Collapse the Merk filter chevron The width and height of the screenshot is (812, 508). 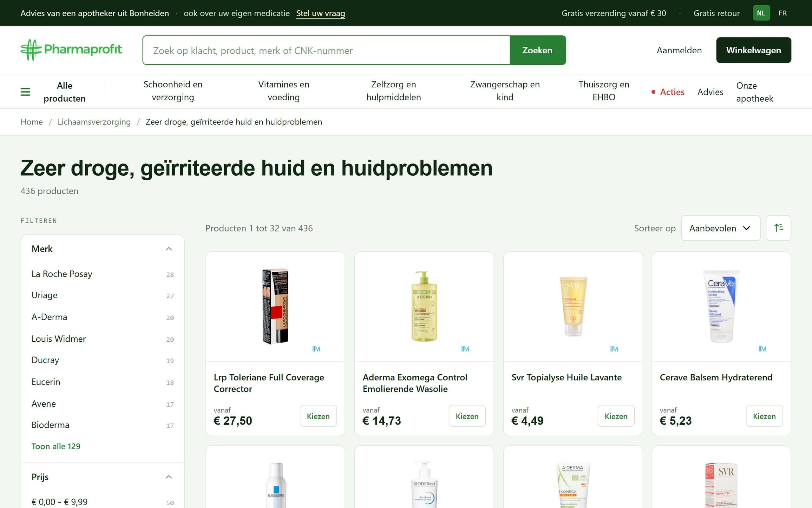pyautogui.click(x=169, y=249)
